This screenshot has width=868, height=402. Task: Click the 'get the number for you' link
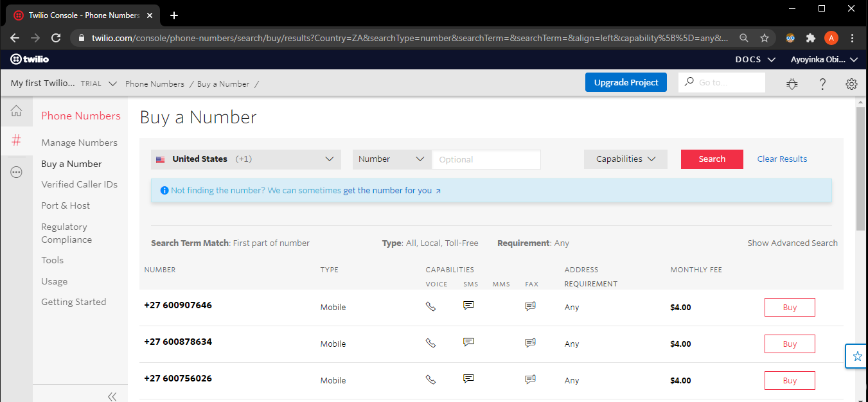pyautogui.click(x=387, y=191)
